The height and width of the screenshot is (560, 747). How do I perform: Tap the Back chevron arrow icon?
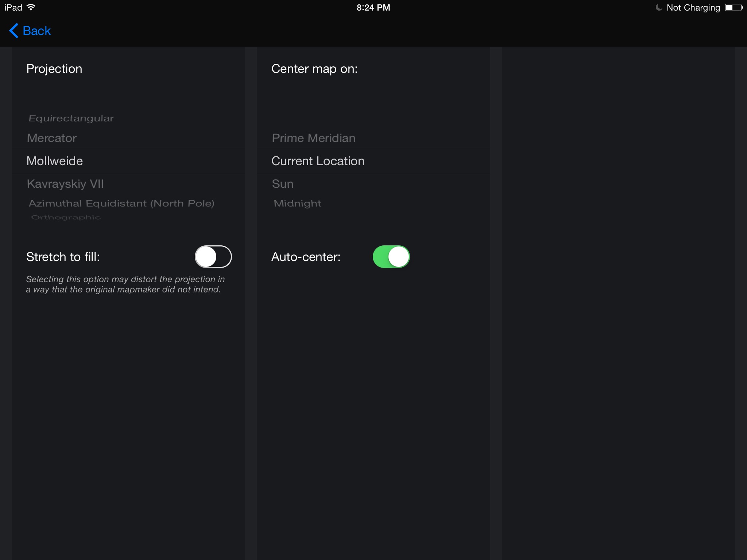(13, 31)
